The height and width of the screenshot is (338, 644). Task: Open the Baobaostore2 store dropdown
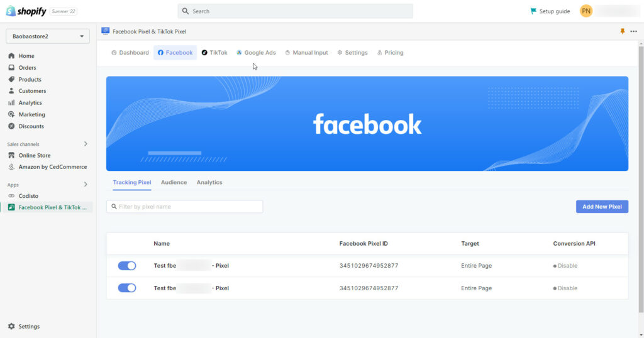[x=48, y=36]
